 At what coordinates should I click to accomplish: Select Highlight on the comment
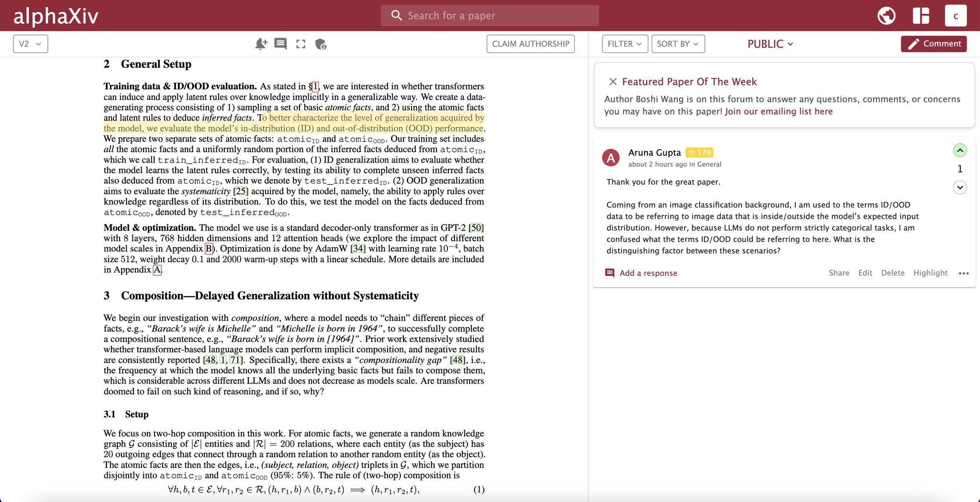point(930,273)
